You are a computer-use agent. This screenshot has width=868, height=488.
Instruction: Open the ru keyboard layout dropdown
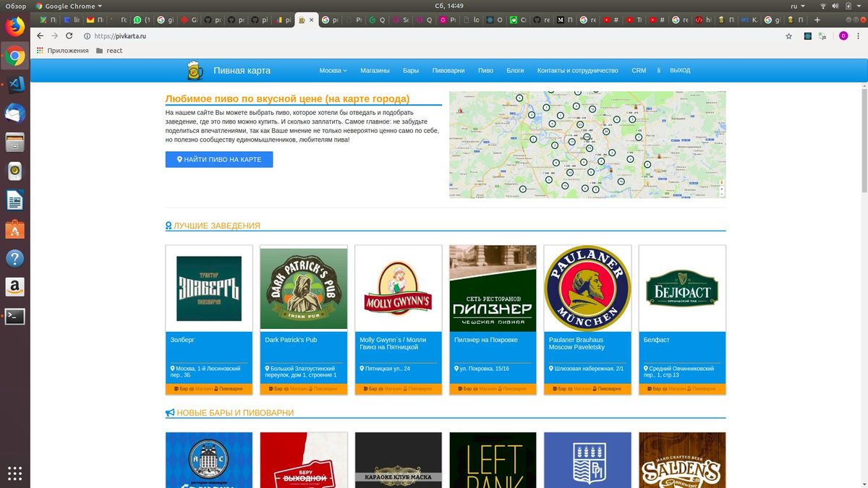click(x=797, y=6)
